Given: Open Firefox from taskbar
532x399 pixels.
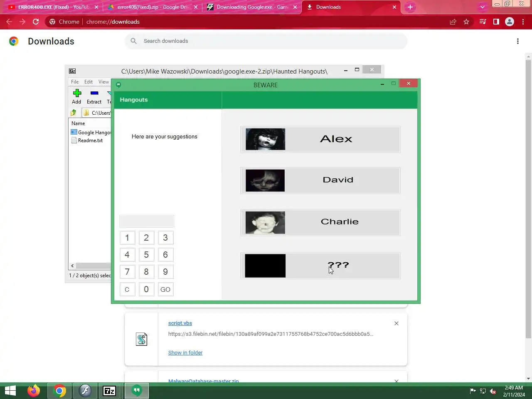Looking at the screenshot, I should tap(34, 391).
